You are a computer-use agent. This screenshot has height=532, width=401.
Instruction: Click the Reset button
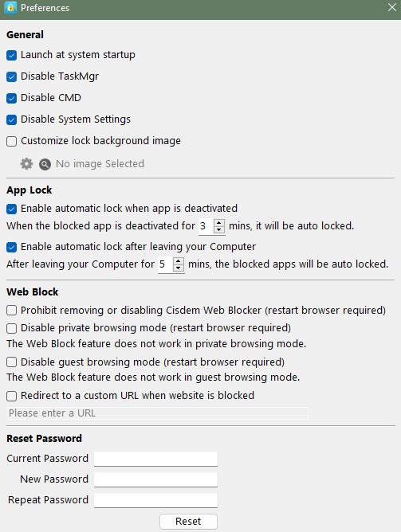click(188, 521)
